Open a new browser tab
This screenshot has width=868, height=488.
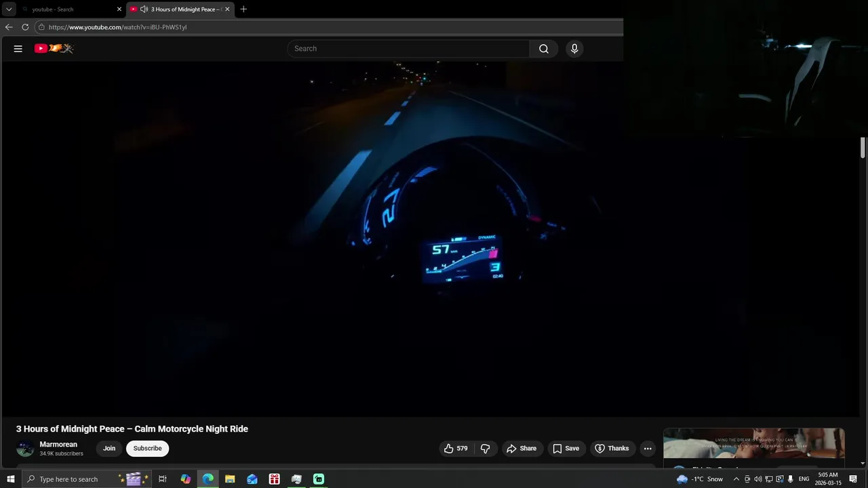click(243, 9)
